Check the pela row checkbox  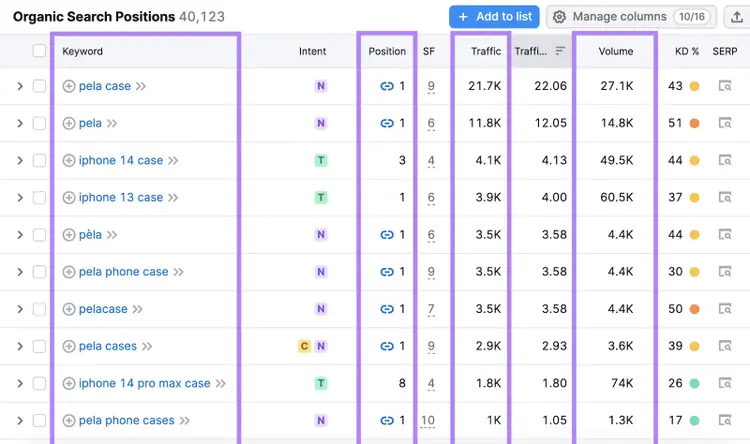(x=39, y=123)
